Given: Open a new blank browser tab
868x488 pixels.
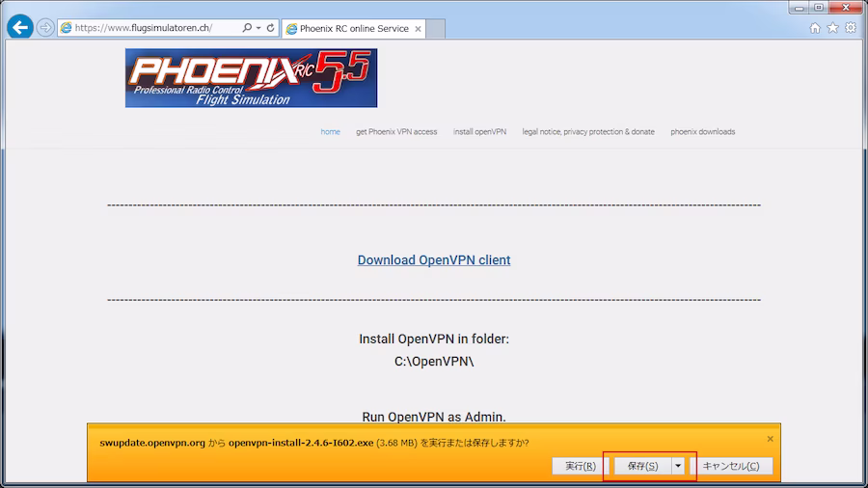Looking at the screenshot, I should point(435,29).
